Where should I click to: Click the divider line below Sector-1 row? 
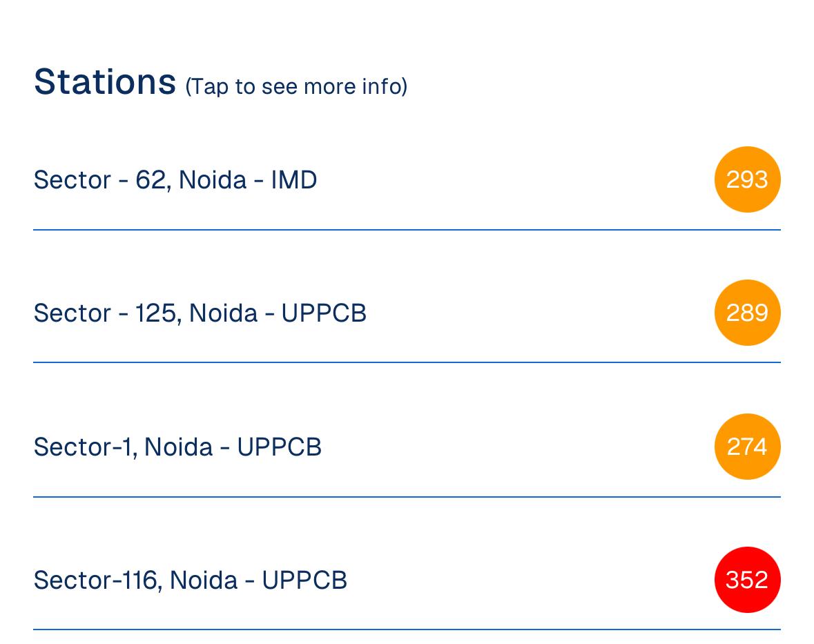[x=407, y=496]
